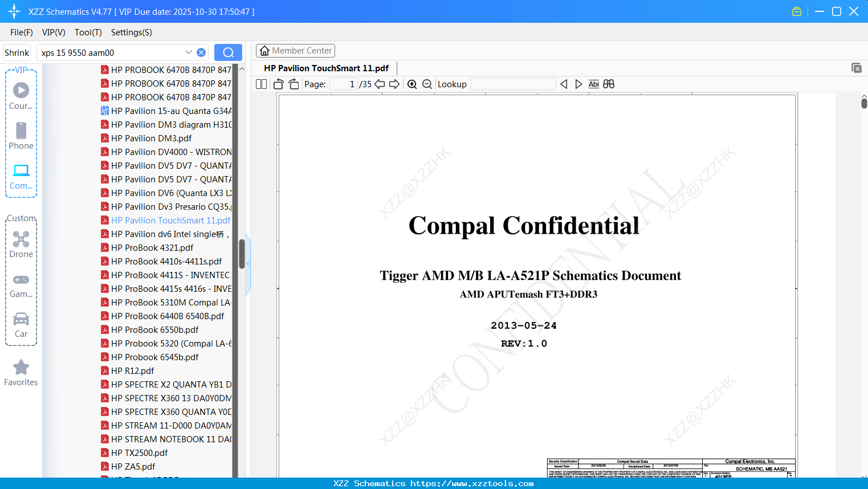This screenshot has height=489, width=868.
Task: Rotate the page clockwise
Action: (x=294, y=84)
